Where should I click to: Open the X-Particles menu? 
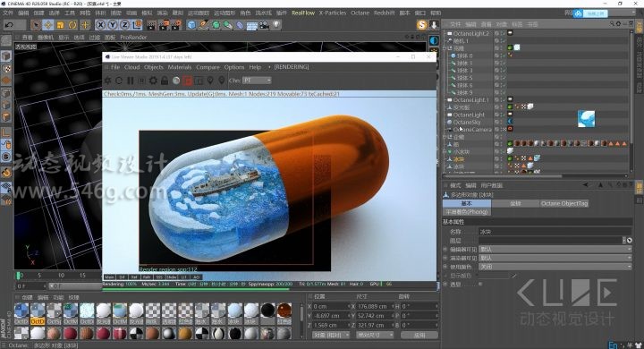pos(333,13)
